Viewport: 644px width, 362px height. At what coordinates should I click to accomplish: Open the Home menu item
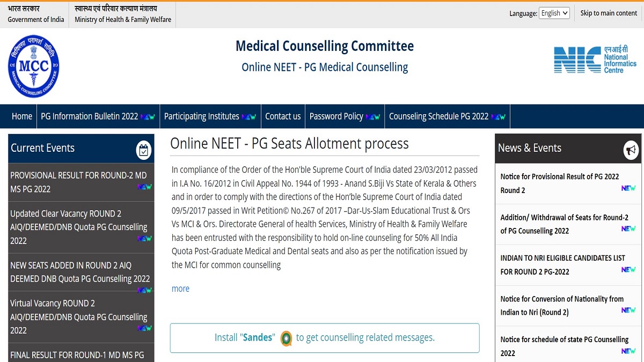tap(22, 116)
